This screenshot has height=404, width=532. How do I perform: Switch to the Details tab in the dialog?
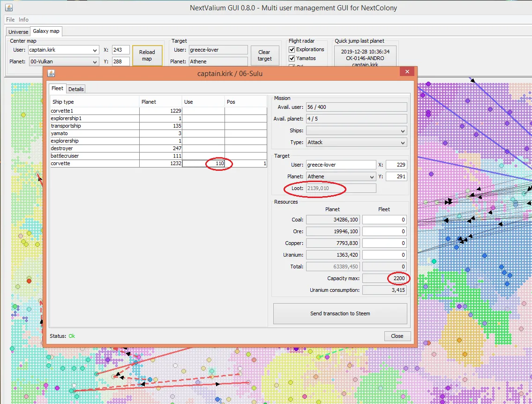(76, 89)
